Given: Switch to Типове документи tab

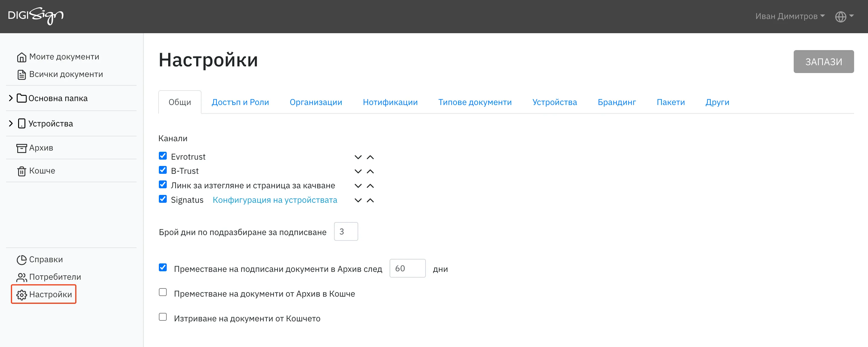Looking at the screenshot, I should [475, 102].
